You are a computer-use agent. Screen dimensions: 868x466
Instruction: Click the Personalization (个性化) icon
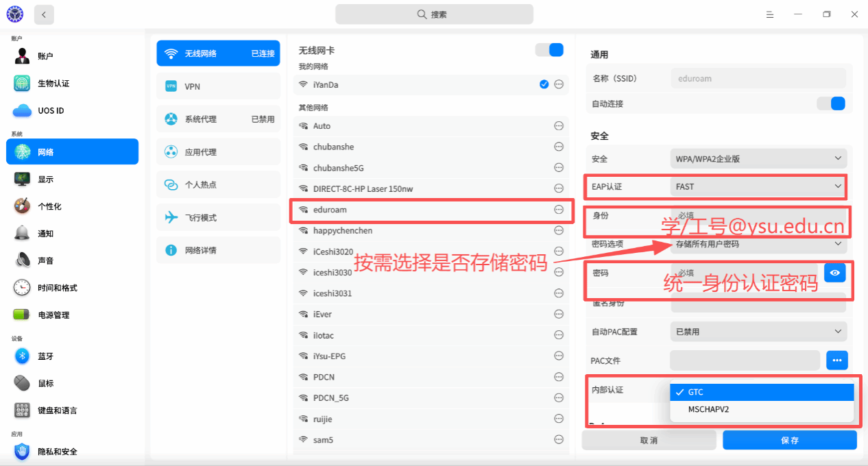click(x=22, y=206)
